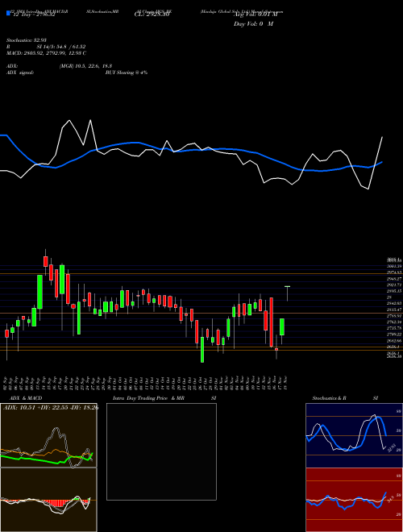The width and height of the screenshot is (403, 532).
Task: Click the empty intraday trading price box
Action: (x=161, y=451)
